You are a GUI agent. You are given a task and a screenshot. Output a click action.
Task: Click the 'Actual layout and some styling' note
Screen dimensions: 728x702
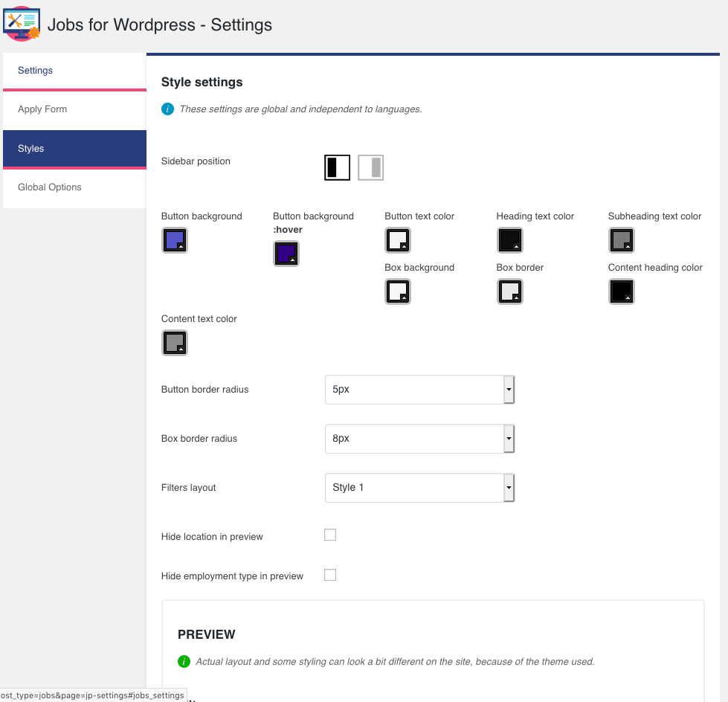tap(395, 662)
